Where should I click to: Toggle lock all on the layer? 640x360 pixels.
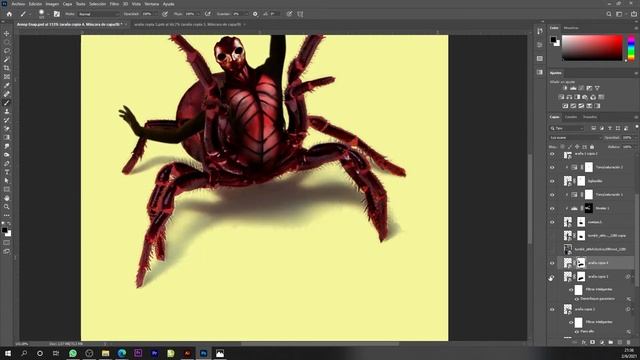point(592,147)
